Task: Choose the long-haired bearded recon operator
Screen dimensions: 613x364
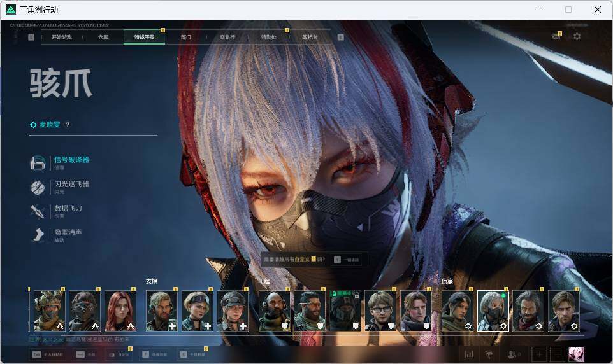Action: 528,311
